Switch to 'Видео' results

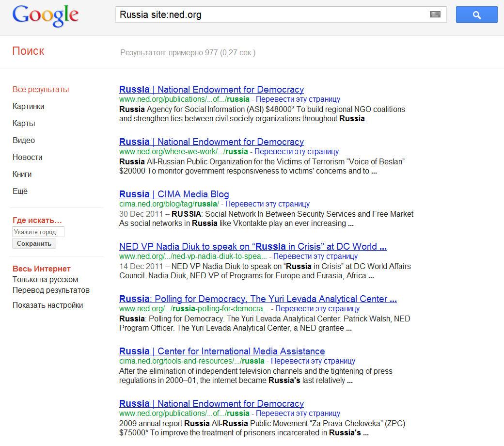pos(24,140)
